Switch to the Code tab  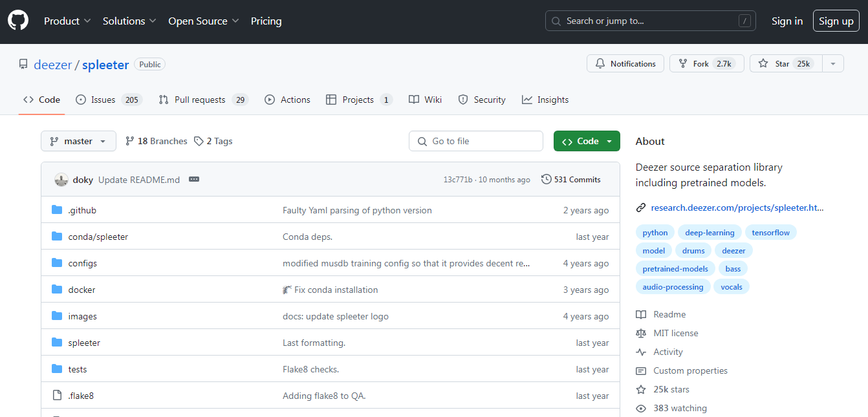[42, 100]
